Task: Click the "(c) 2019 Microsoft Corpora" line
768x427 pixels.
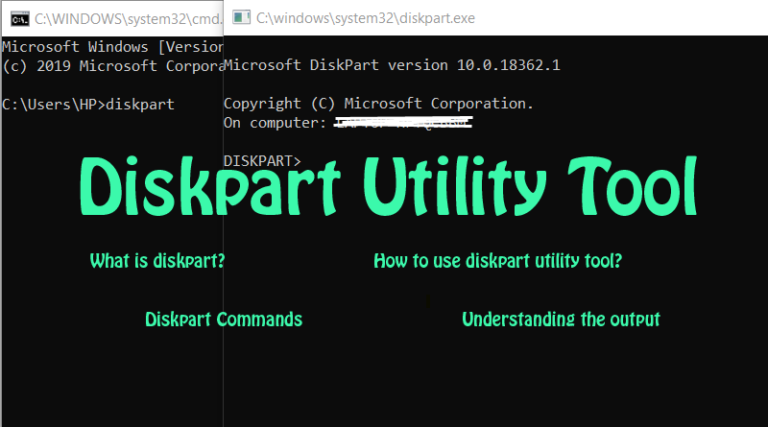Action: (113, 66)
